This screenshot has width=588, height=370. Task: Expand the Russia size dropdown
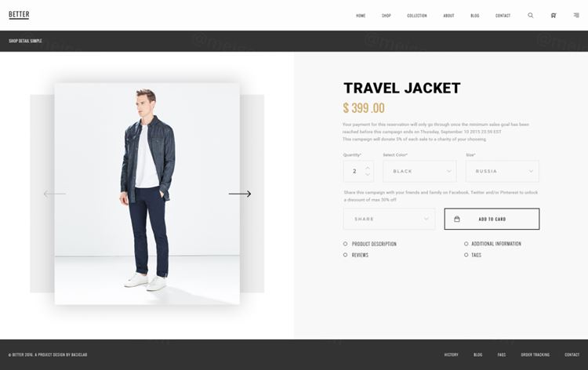(502, 172)
